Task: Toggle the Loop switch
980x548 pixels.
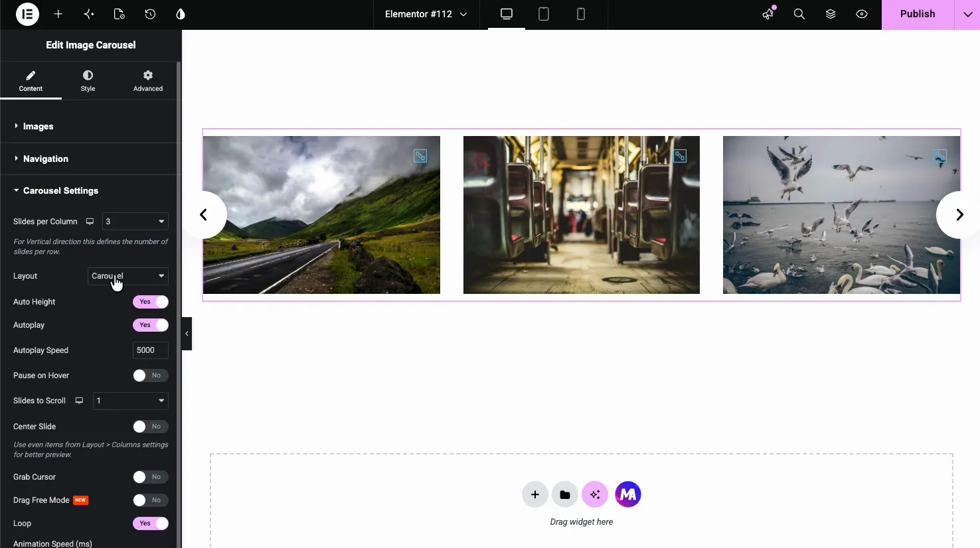Action: [151, 523]
